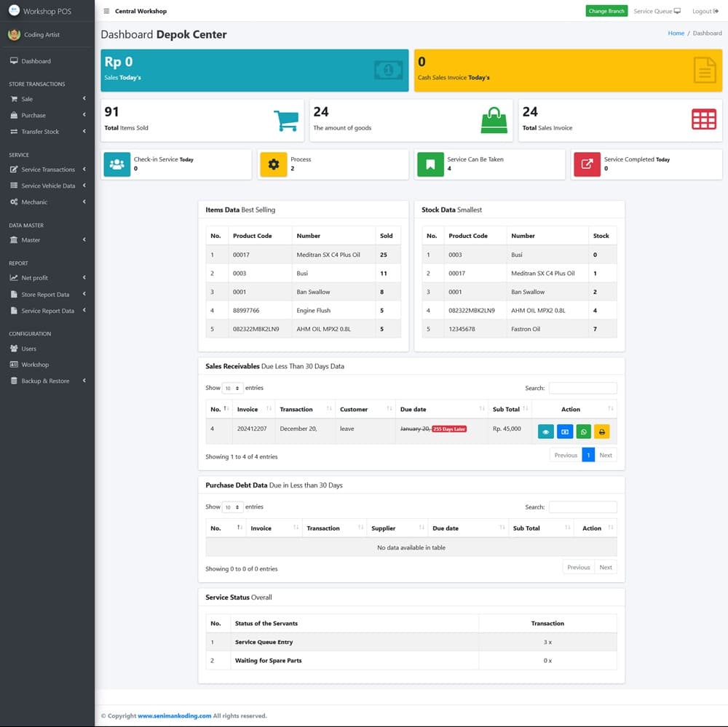Expand the Sale sidebar menu
Image resolution: width=728 pixels, height=727 pixels.
(x=47, y=99)
